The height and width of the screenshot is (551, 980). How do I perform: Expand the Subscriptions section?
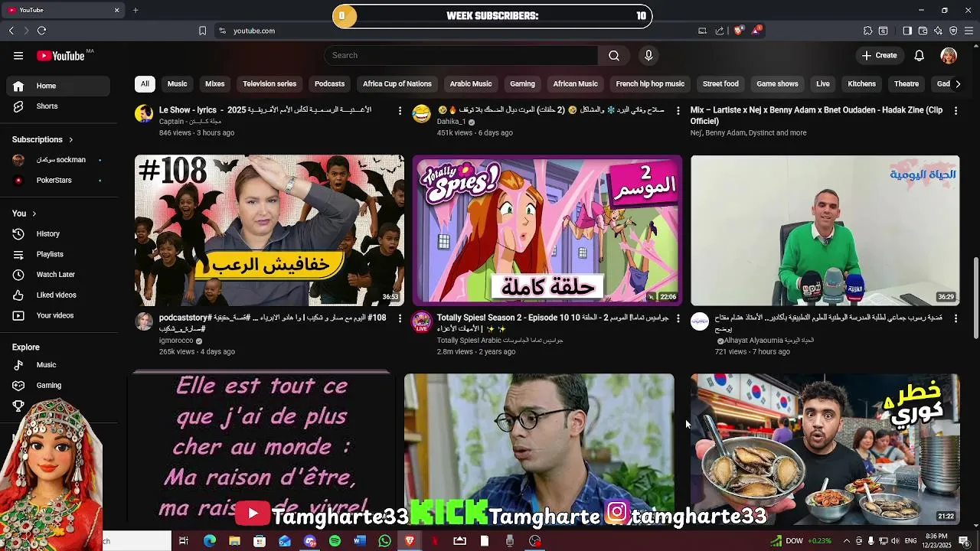[x=43, y=139]
